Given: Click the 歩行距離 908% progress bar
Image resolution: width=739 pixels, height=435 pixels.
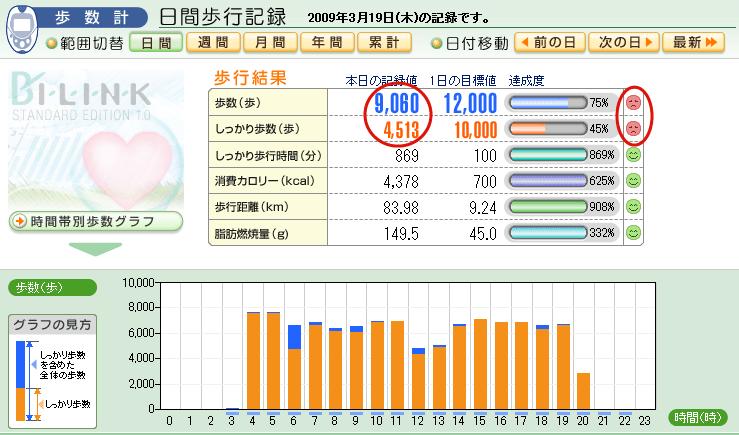Looking at the screenshot, I should (x=549, y=206).
